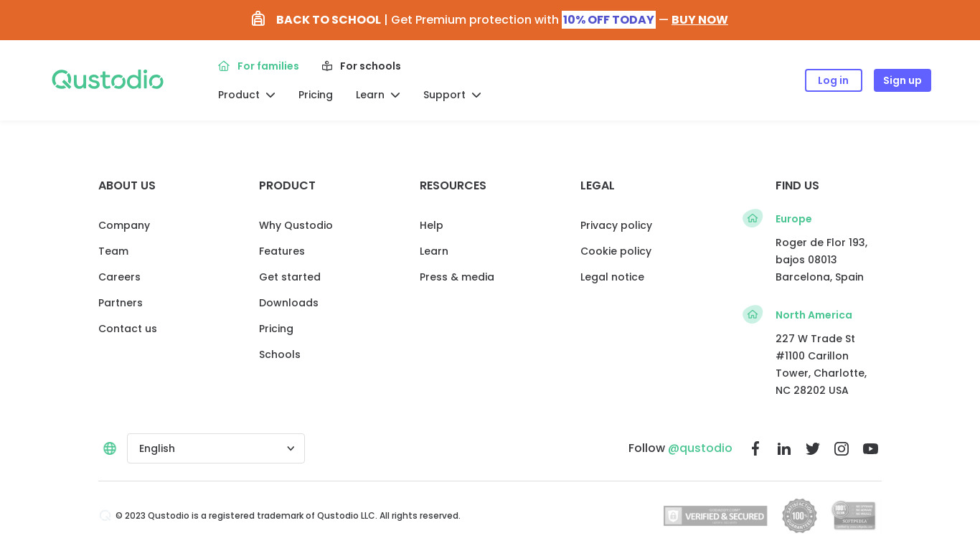This screenshot has height=551, width=980.
Task: Click the Log in button
Action: (834, 80)
